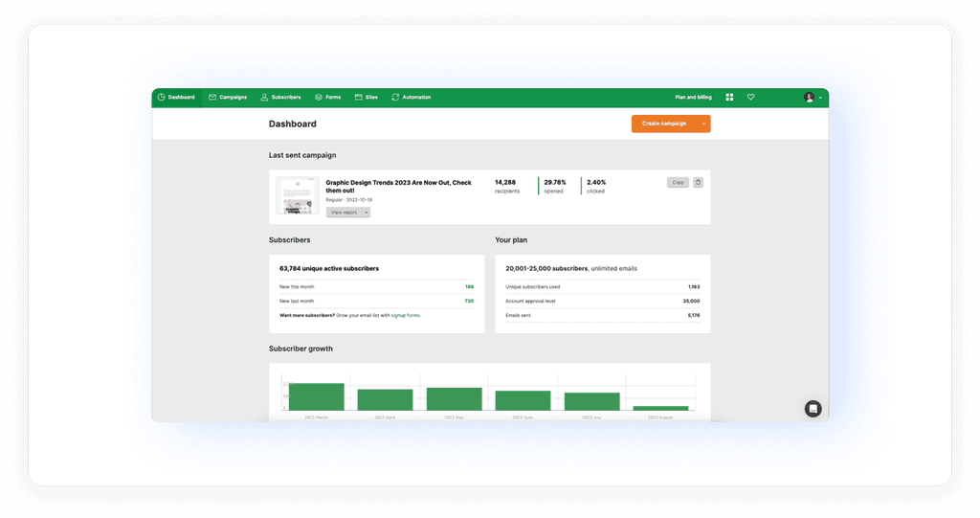Image resolution: width=980 pixels, height=518 pixels.
Task: Click the signup forms link
Action: coord(406,316)
